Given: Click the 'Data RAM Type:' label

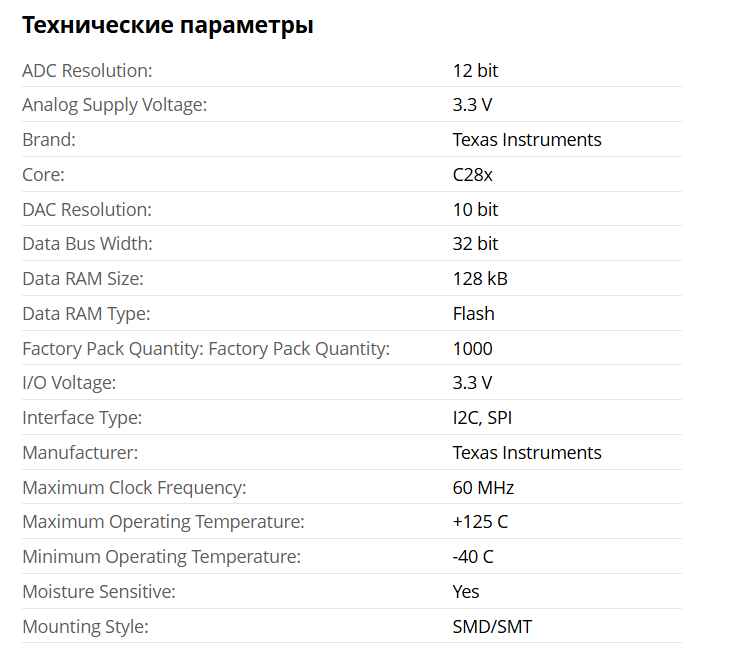Looking at the screenshot, I should click(86, 314).
